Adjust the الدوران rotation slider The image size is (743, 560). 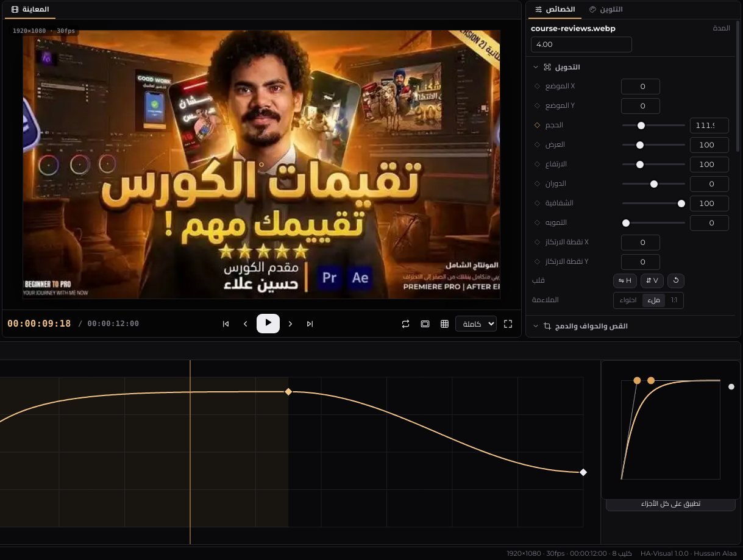click(653, 184)
